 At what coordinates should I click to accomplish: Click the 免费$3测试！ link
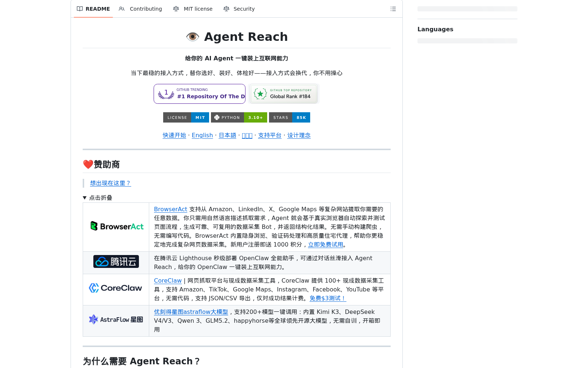coord(328,298)
